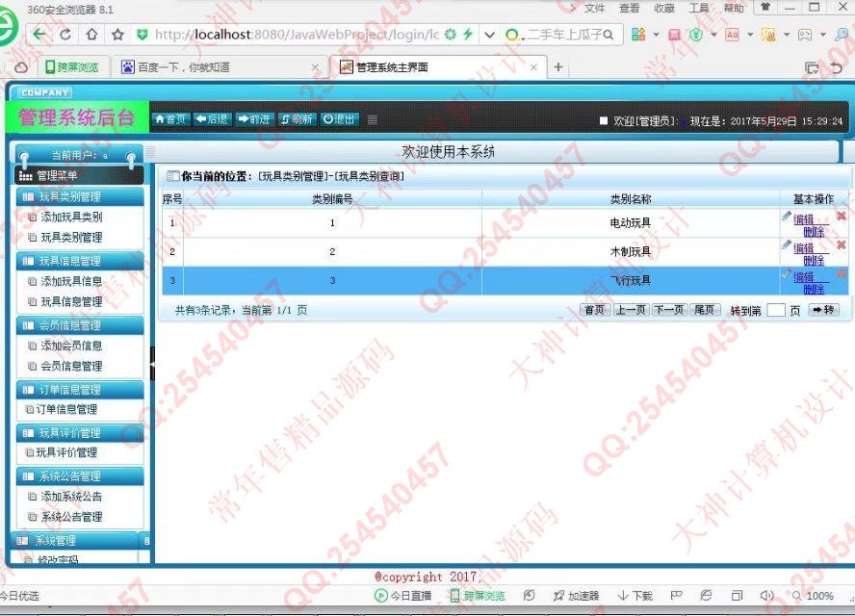Open 玩具类别管理 sidebar sub-item
This screenshot has height=616, width=855.
click(71, 237)
